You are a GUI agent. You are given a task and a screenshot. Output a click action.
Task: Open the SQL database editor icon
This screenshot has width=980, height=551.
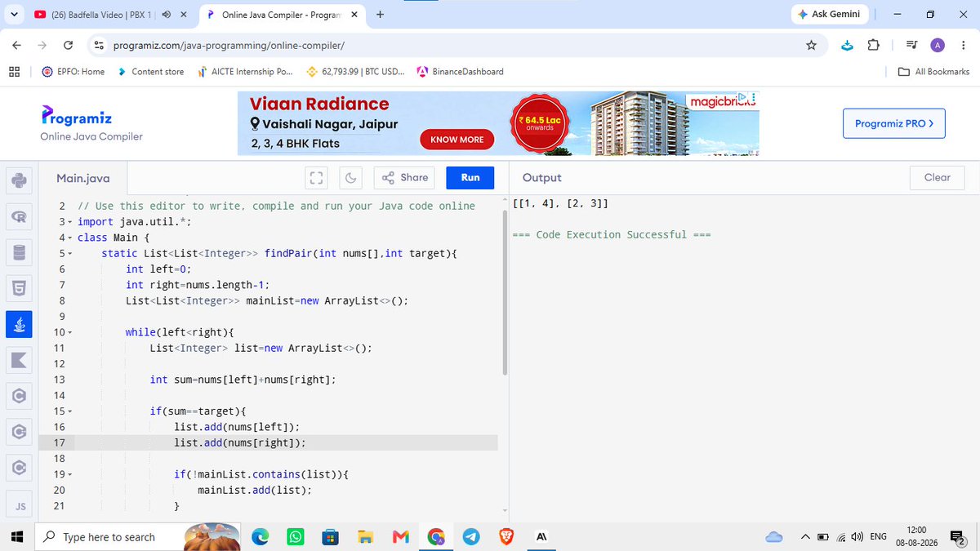[x=19, y=252]
